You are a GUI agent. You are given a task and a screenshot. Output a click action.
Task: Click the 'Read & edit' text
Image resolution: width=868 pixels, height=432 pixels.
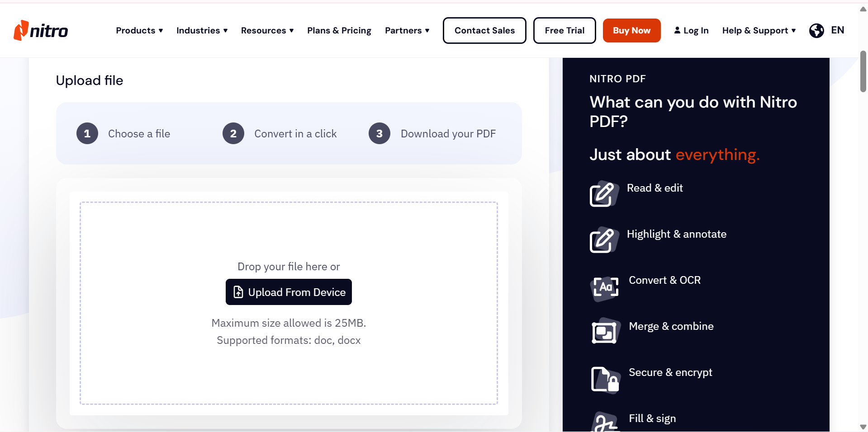(x=655, y=188)
